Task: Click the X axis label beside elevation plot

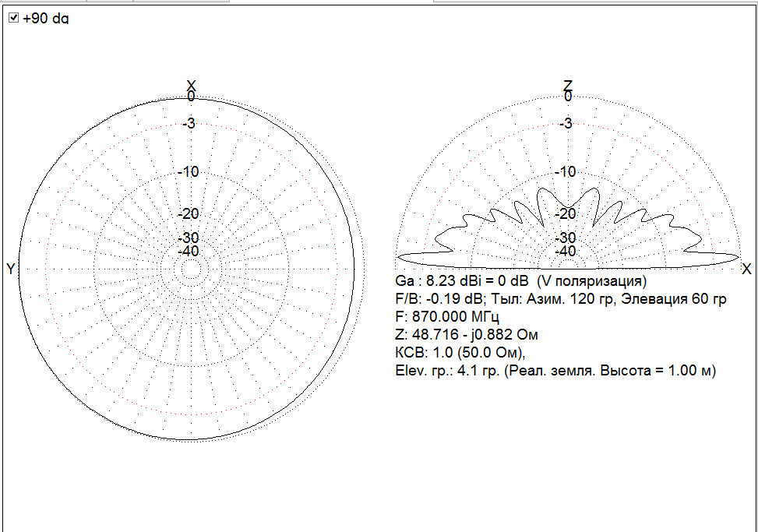Action: (x=746, y=270)
